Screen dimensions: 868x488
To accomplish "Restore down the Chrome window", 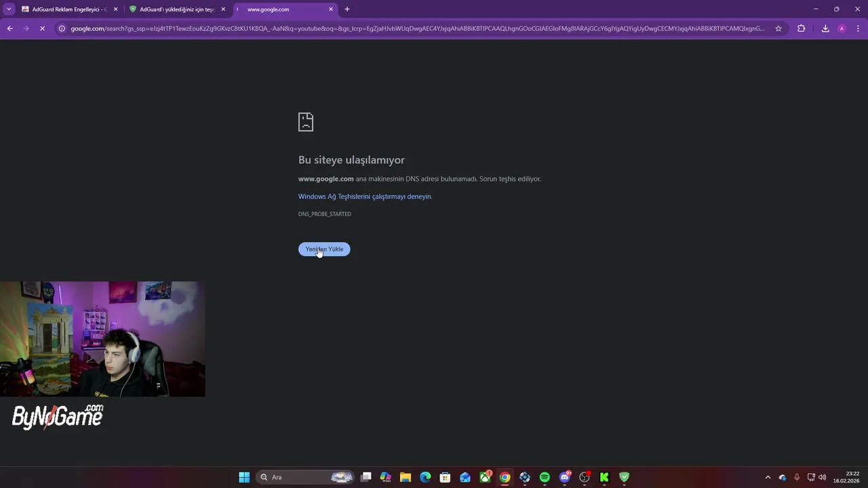I will coord(836,9).
